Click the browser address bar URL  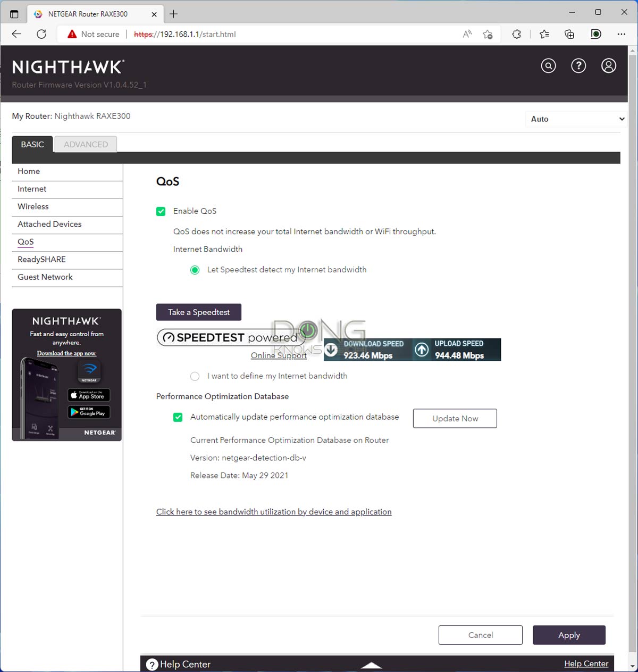pyautogui.click(x=185, y=34)
